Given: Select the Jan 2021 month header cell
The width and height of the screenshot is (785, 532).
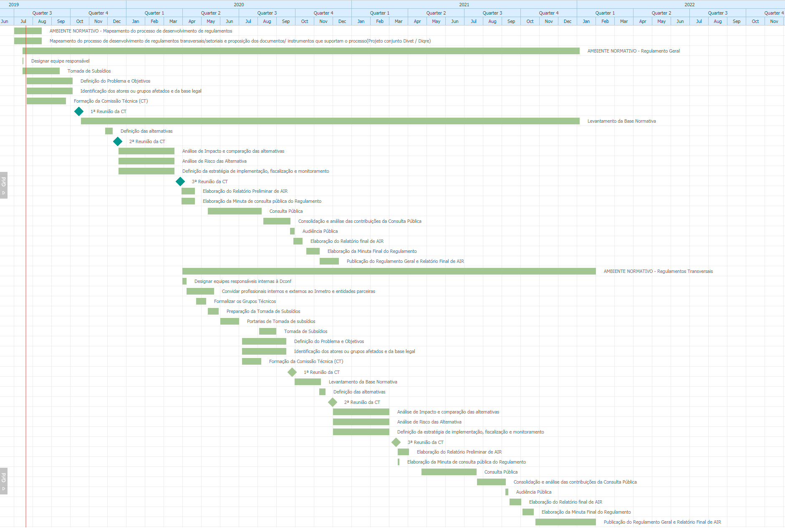Looking at the screenshot, I should point(361,21).
